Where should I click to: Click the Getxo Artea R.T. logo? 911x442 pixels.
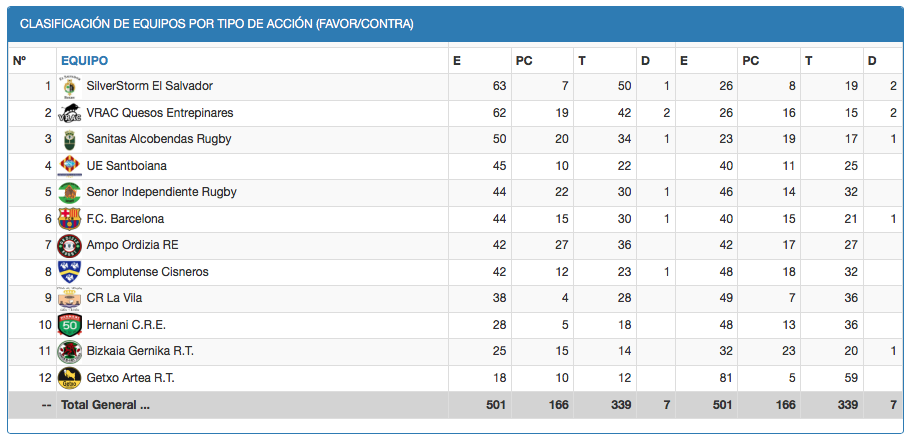(69, 378)
